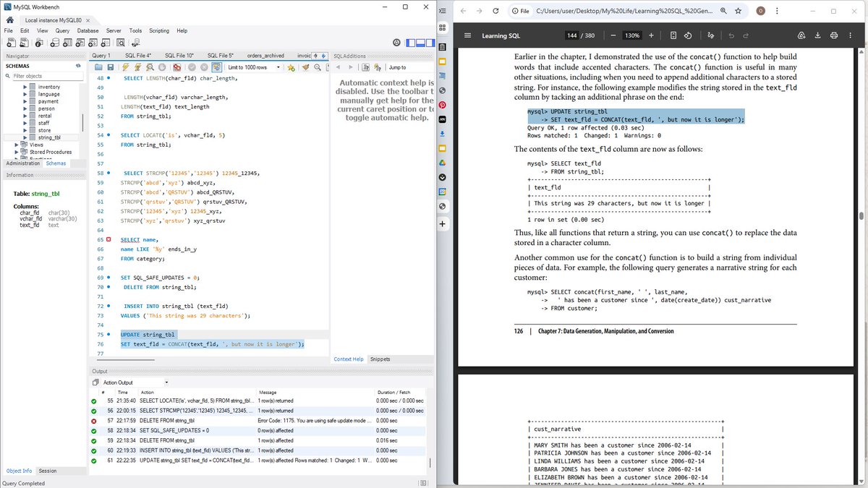Click Search table data toolbar icon
This screenshot has height=488, width=868.
click(120, 43)
